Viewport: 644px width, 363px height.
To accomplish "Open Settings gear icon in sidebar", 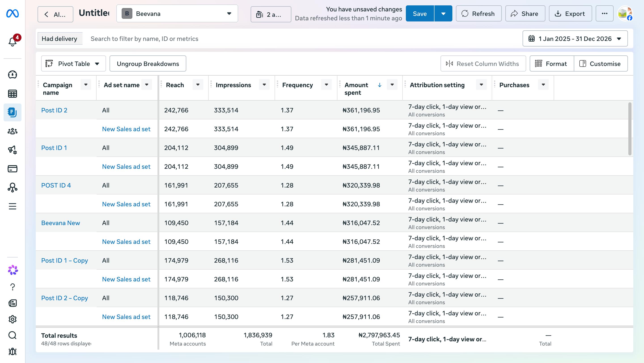I will click(13, 319).
